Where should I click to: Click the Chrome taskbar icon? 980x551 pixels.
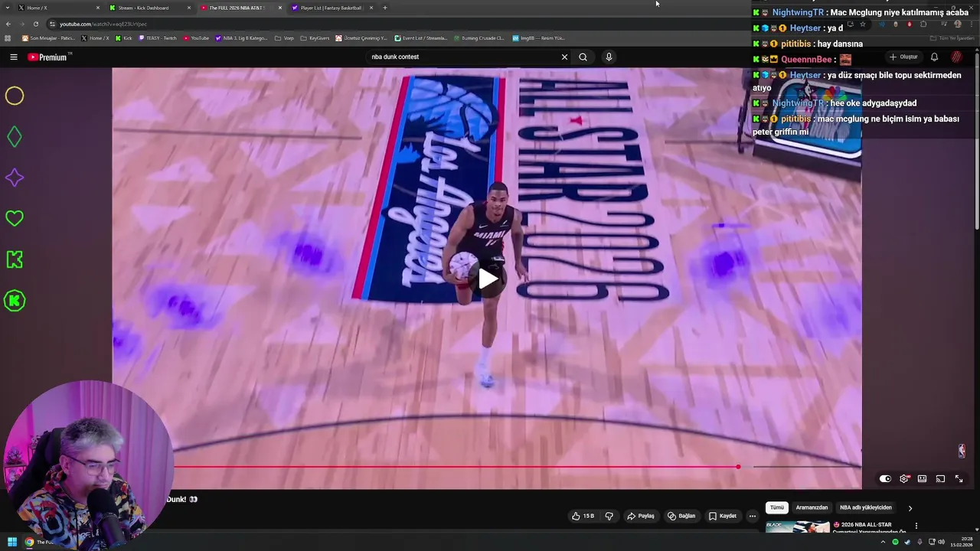tap(29, 542)
